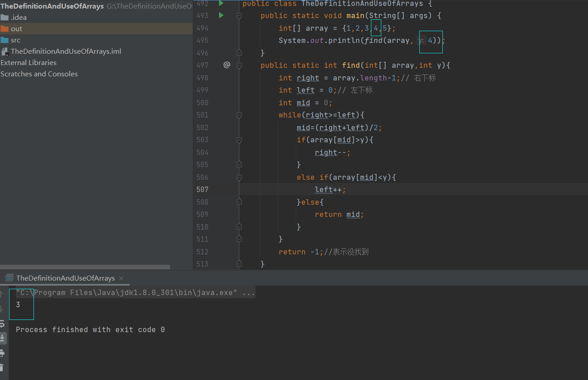The height and width of the screenshot is (380, 588).
Task: Collapse the if block on line 503
Action: pyautogui.click(x=239, y=140)
